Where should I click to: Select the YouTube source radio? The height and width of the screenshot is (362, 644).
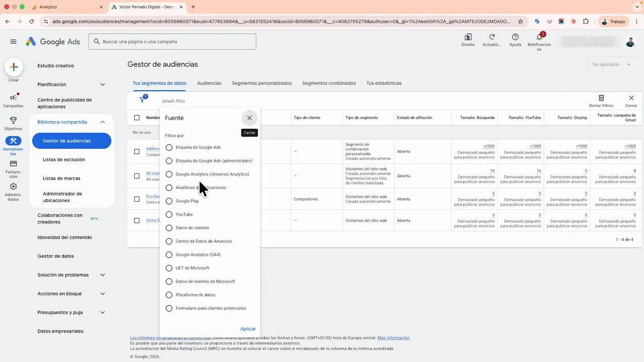[169, 214]
